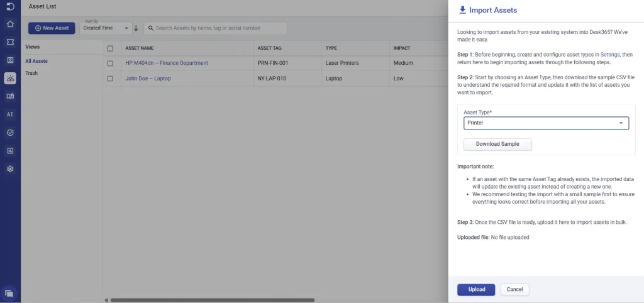Viewport: 644px width, 303px height.
Task: Open the Settings gear icon in sidebar
Action: pos(10,169)
